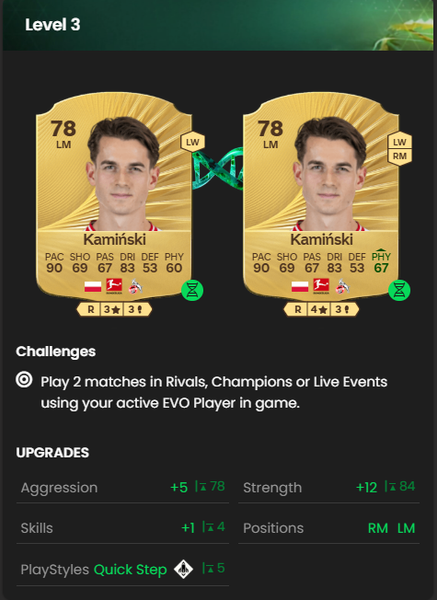The width and height of the screenshot is (437, 600).
Task: Click the FC Köln club badge on left card
Action: coord(135,286)
